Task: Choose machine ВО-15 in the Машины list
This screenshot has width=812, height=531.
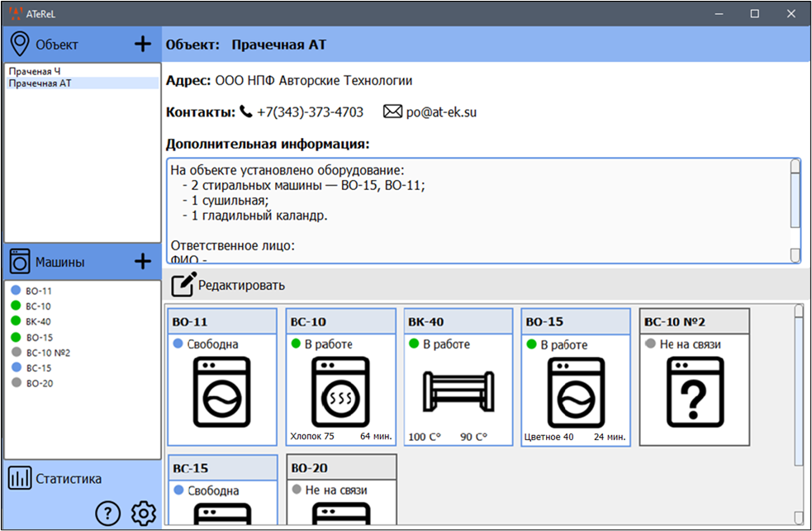Action: [x=40, y=338]
